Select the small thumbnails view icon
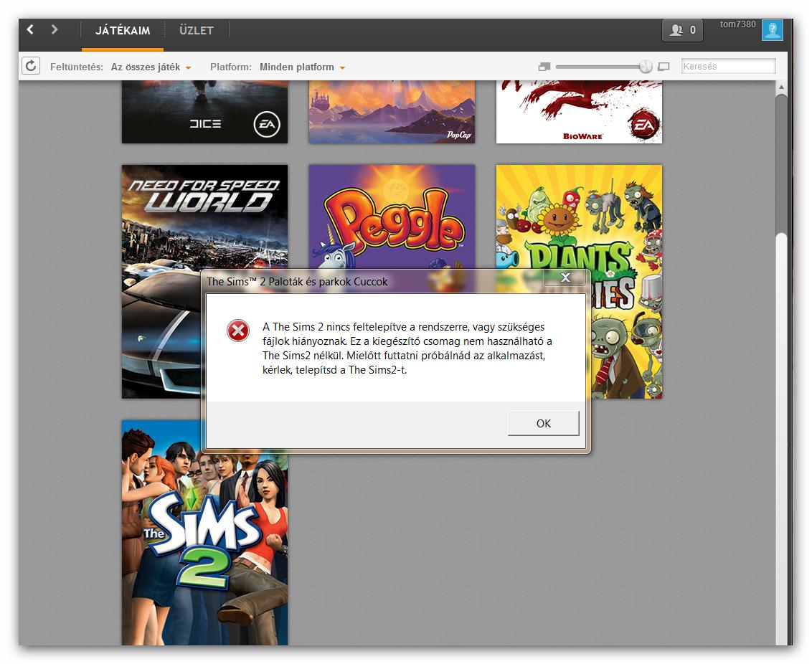812x664 pixels. 544,66
